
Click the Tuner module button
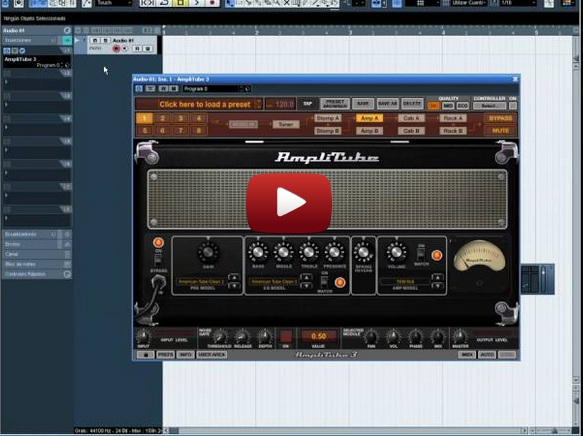click(286, 125)
